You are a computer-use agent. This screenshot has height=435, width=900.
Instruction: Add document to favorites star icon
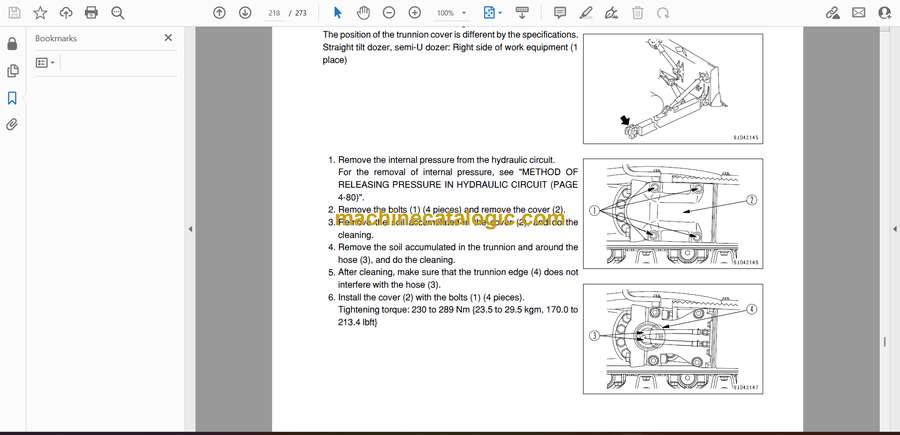click(40, 13)
